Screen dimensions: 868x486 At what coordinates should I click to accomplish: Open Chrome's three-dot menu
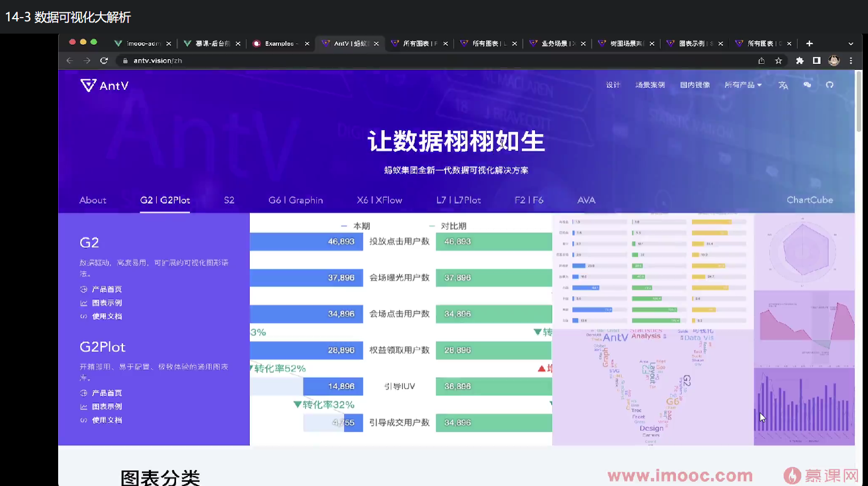851,60
